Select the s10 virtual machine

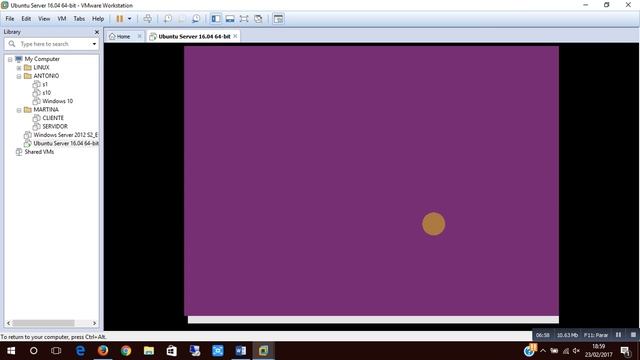47,93
